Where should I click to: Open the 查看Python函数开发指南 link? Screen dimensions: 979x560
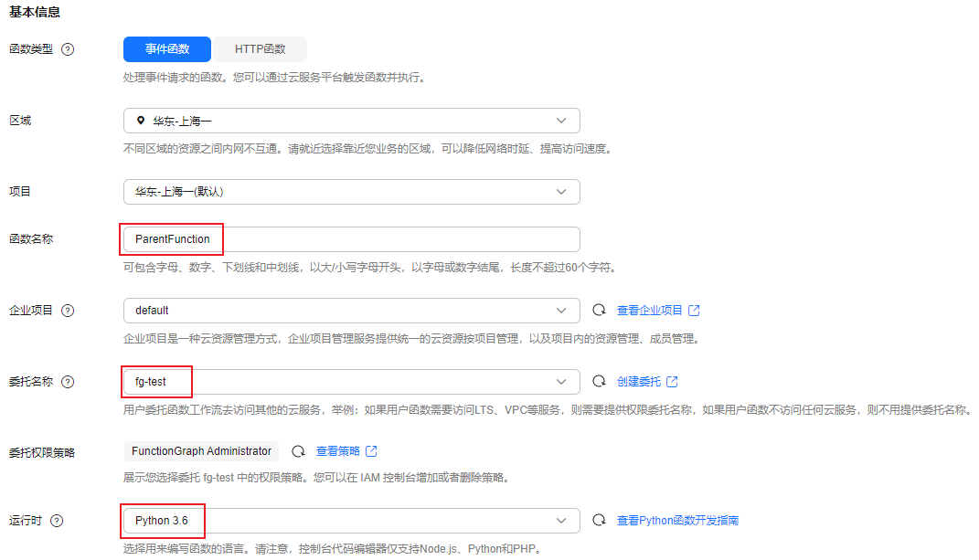click(x=677, y=521)
